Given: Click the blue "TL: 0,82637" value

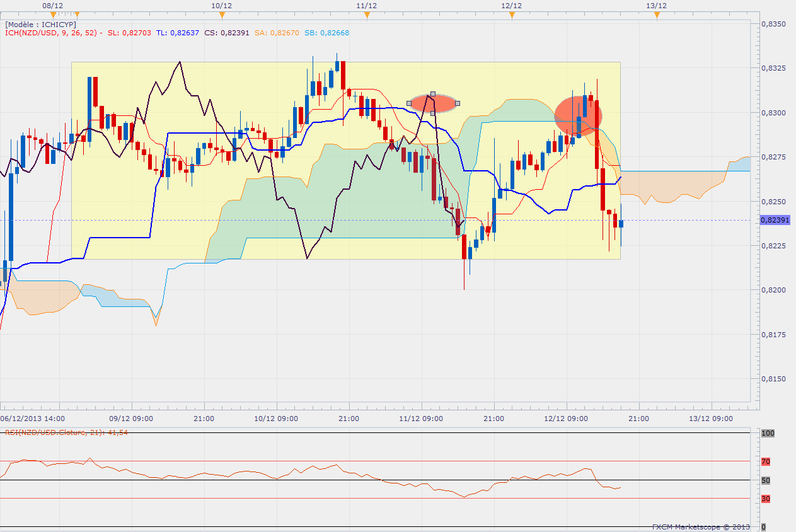Looking at the screenshot, I should click(177, 33).
